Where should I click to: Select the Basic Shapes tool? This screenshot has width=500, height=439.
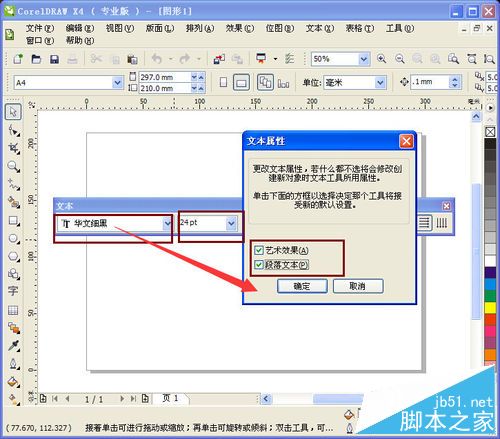click(x=14, y=274)
